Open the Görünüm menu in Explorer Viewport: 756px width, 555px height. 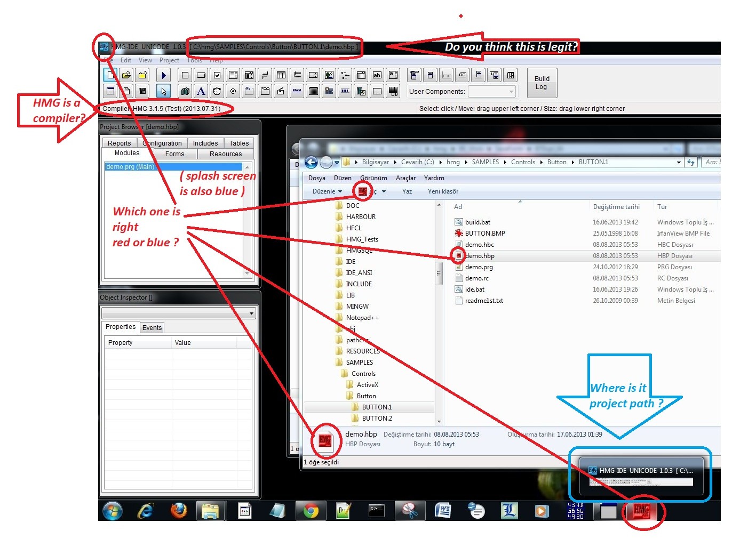pyautogui.click(x=373, y=178)
